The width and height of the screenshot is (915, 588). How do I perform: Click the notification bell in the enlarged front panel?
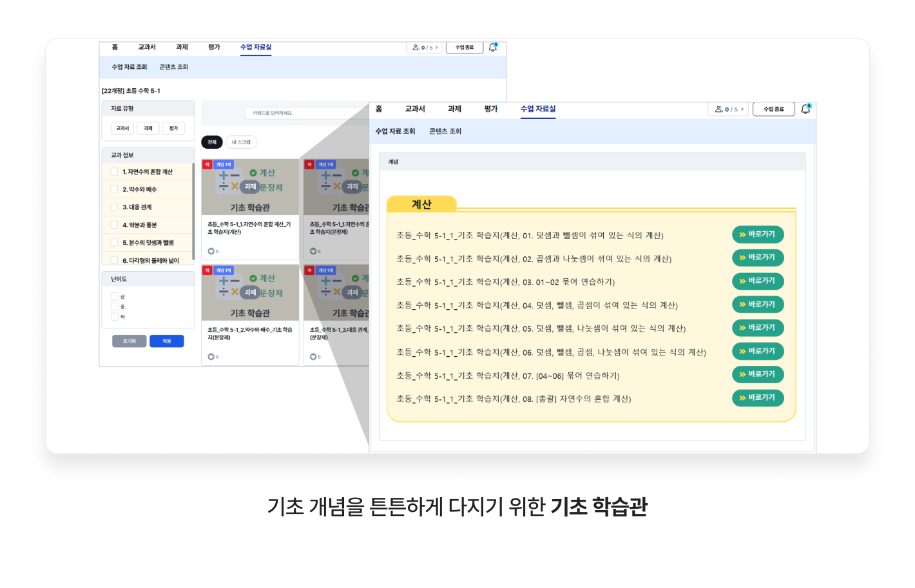pyautogui.click(x=805, y=109)
